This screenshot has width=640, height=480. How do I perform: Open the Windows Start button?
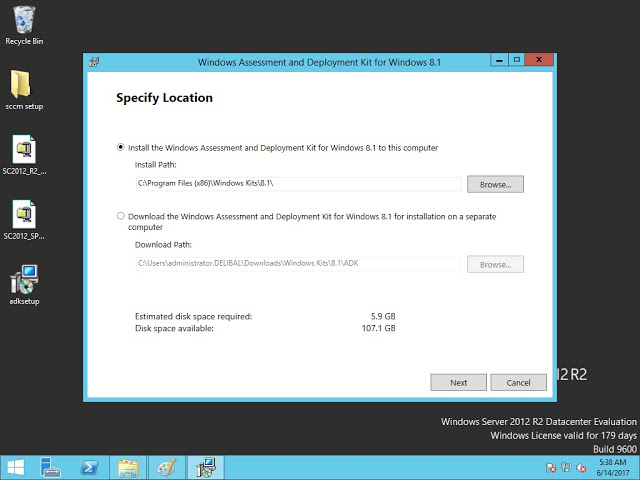[15, 467]
